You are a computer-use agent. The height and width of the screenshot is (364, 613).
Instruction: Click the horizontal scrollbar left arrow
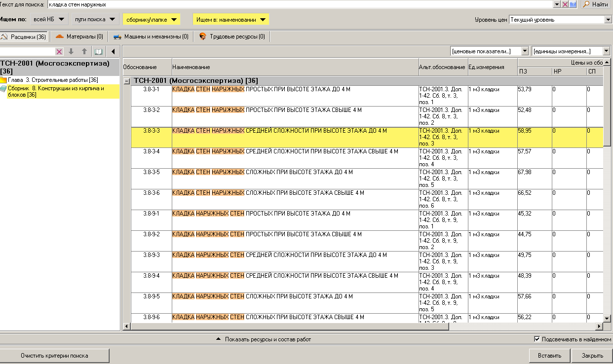point(126,327)
